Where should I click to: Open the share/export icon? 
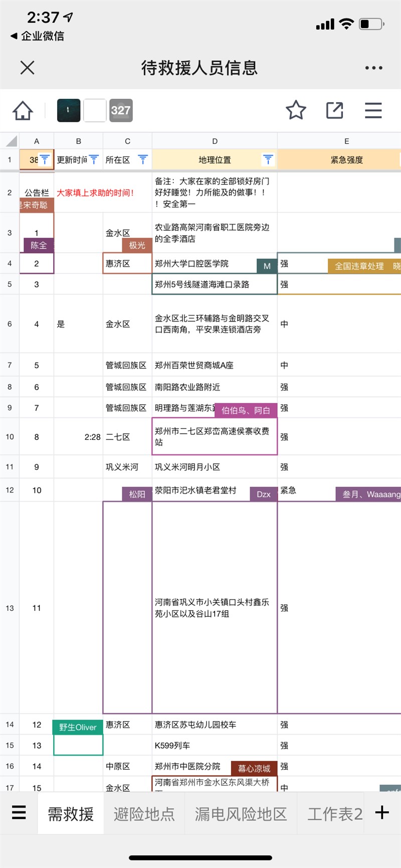pos(334,110)
